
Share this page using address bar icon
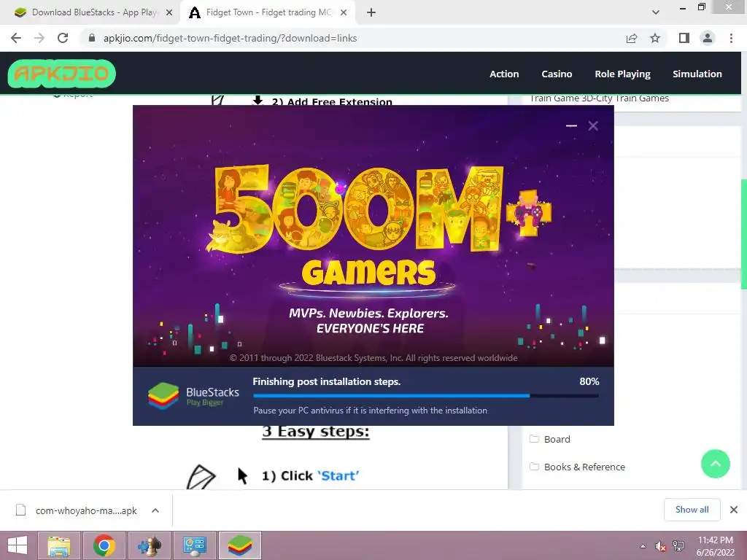point(632,38)
